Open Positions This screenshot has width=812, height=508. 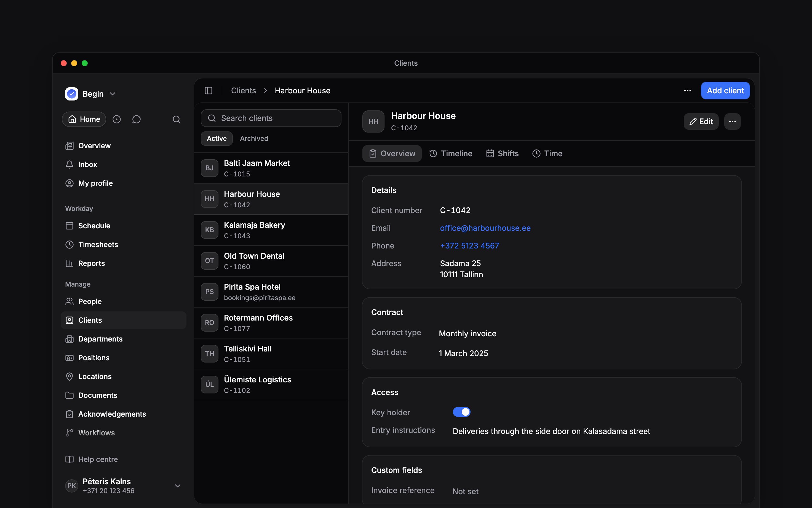coord(123,358)
